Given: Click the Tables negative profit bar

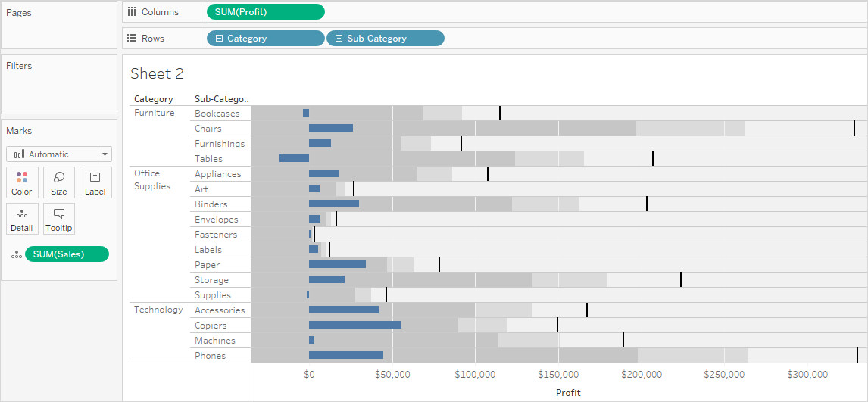Looking at the screenshot, I should pos(294,158).
